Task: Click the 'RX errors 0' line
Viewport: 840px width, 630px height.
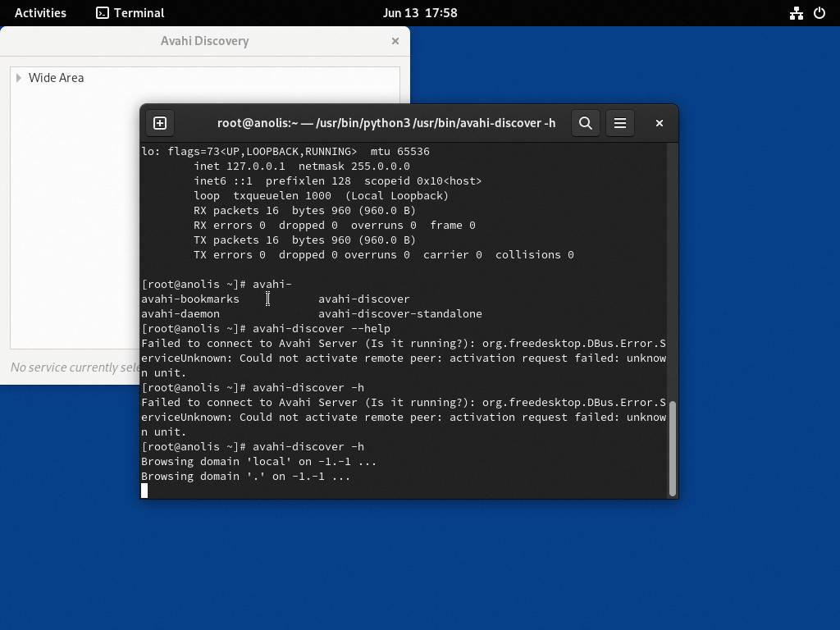Action: coord(335,226)
